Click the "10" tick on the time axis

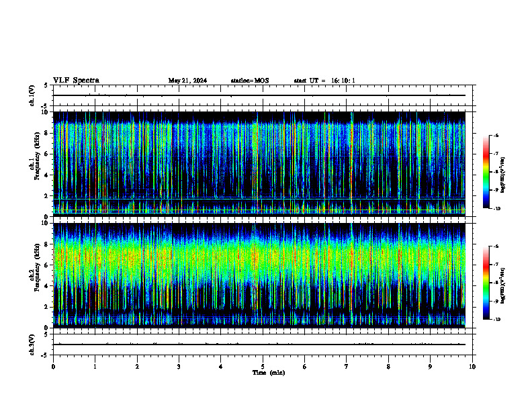pyautogui.click(x=472, y=367)
